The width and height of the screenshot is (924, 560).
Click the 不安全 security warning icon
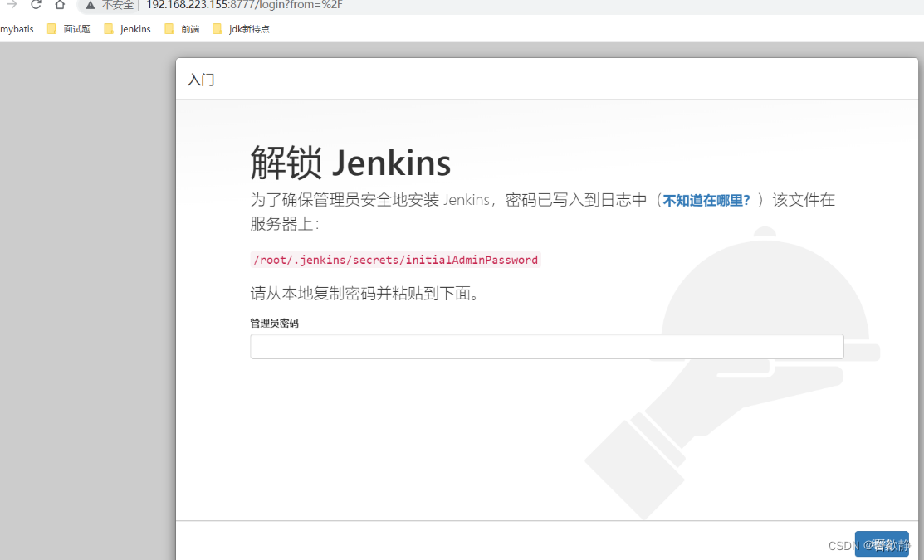point(90,5)
